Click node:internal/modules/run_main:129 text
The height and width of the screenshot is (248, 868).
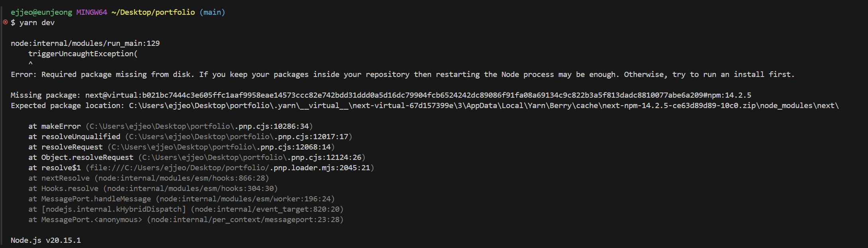pyautogui.click(x=85, y=43)
